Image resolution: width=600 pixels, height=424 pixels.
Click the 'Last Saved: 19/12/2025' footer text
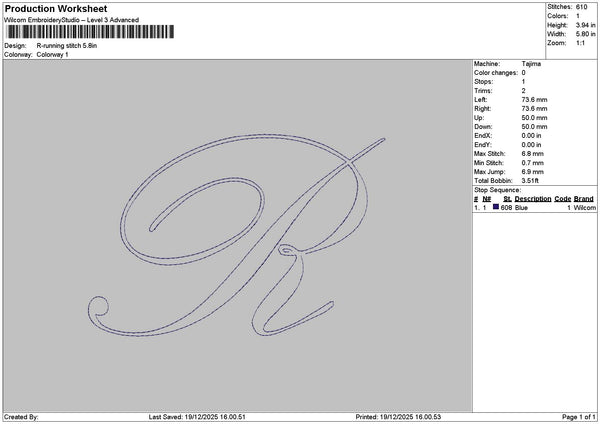tap(197, 417)
